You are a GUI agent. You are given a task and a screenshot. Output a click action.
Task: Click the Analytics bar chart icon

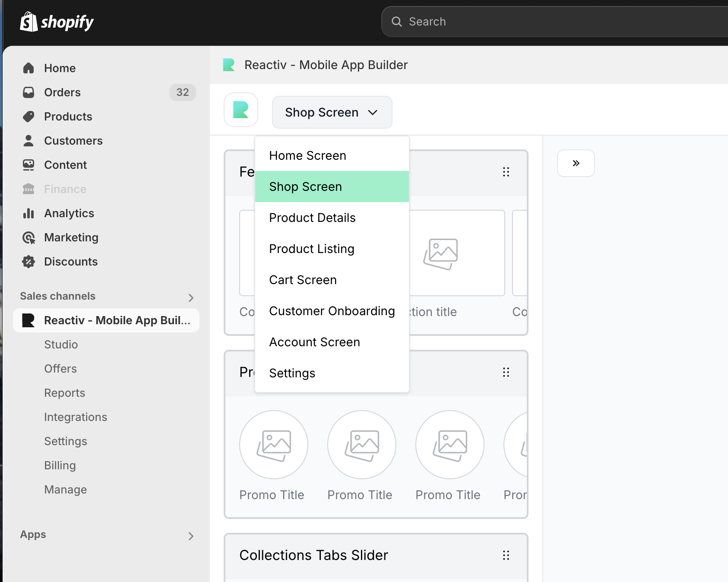[28, 213]
